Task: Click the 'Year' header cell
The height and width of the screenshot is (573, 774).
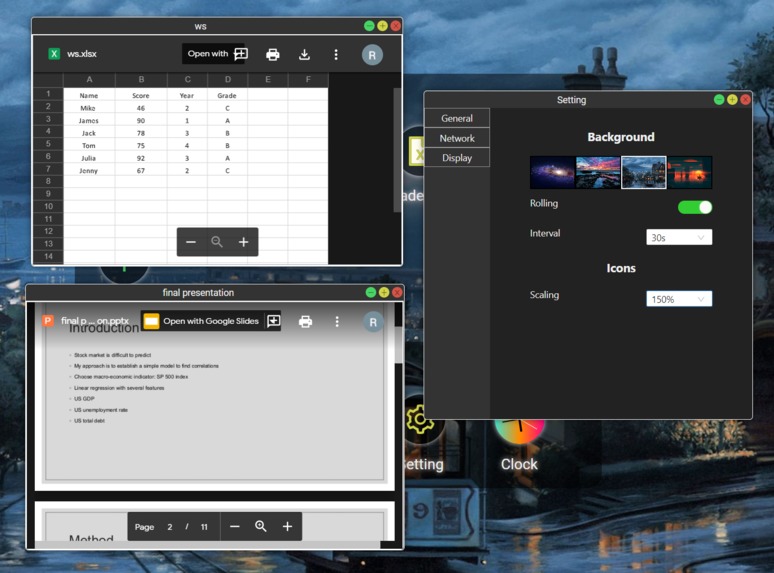Action: click(x=187, y=95)
